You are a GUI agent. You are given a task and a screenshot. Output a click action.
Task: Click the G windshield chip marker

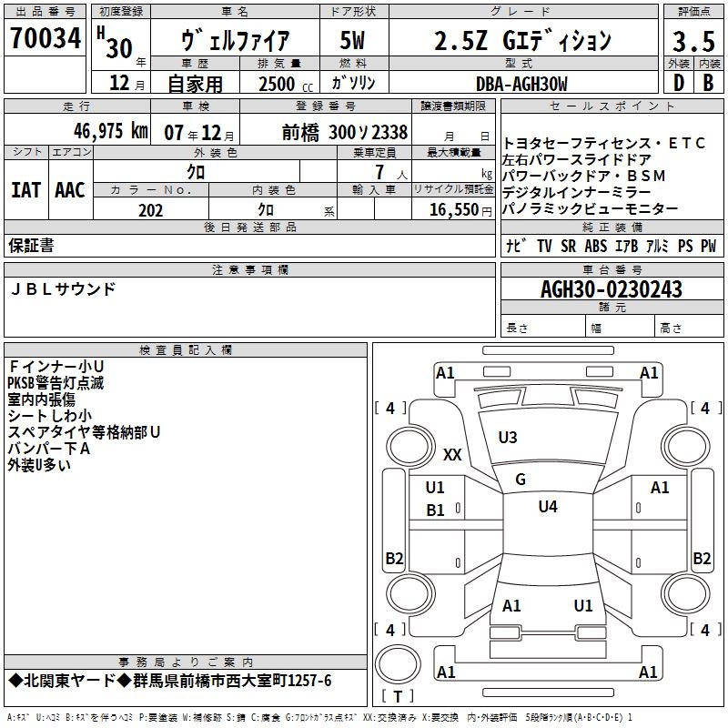pos(521,480)
